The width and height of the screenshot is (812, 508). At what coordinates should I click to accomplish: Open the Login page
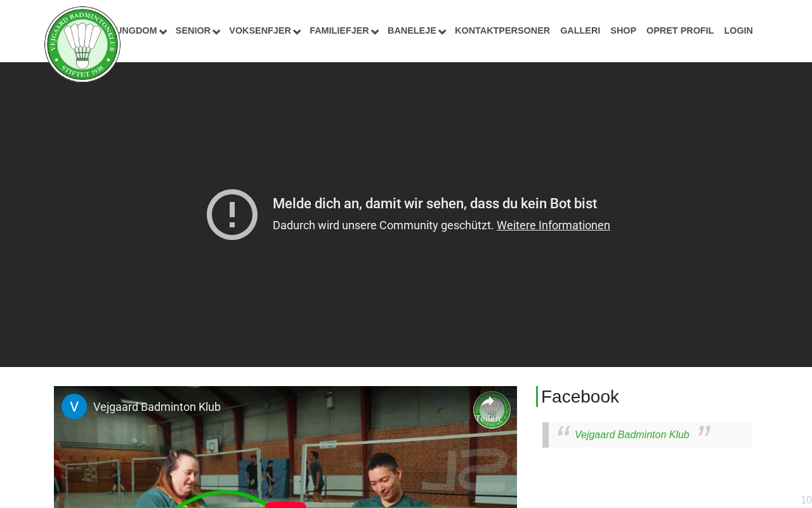[738, 30]
